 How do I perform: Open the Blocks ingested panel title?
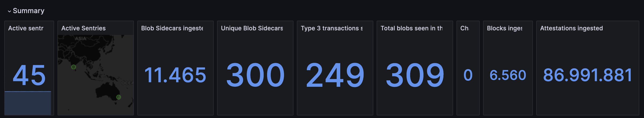505,28
